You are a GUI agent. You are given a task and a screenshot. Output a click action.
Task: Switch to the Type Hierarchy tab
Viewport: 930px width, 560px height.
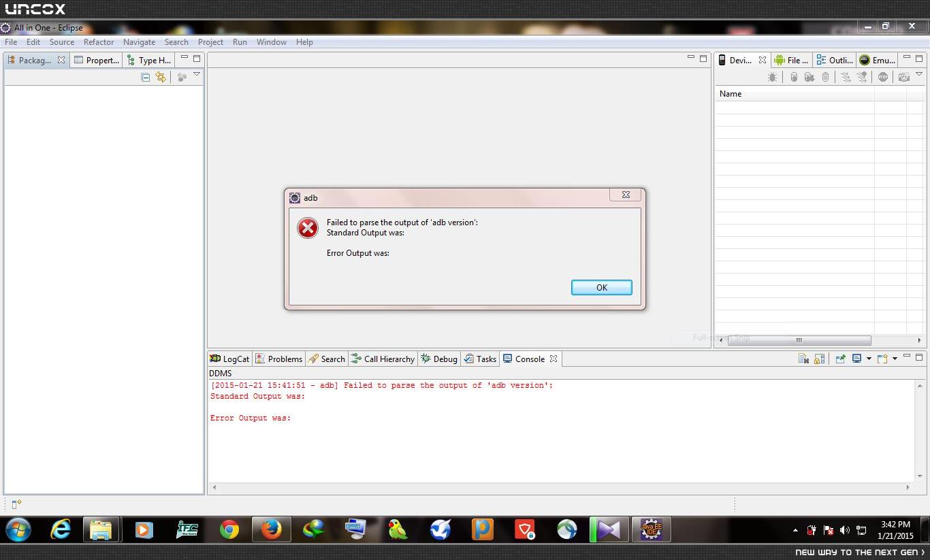(149, 60)
